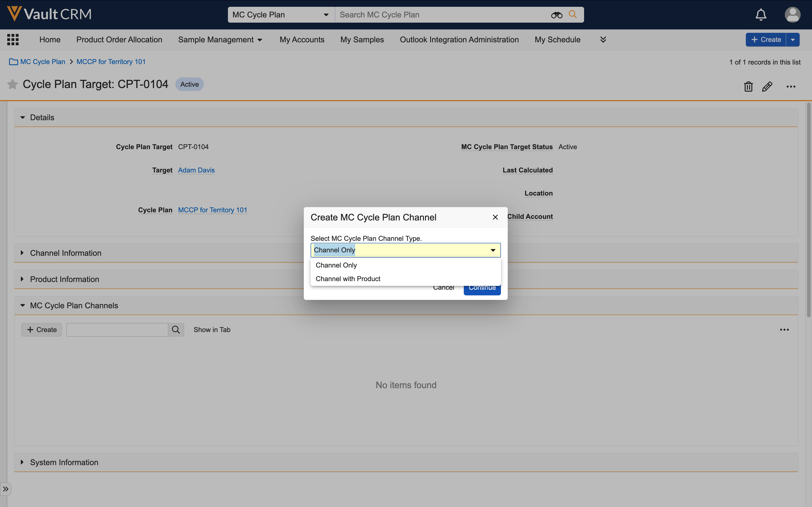Viewport: 812px width, 507px height.
Task: Expand the Product Information section
Action: [64, 279]
